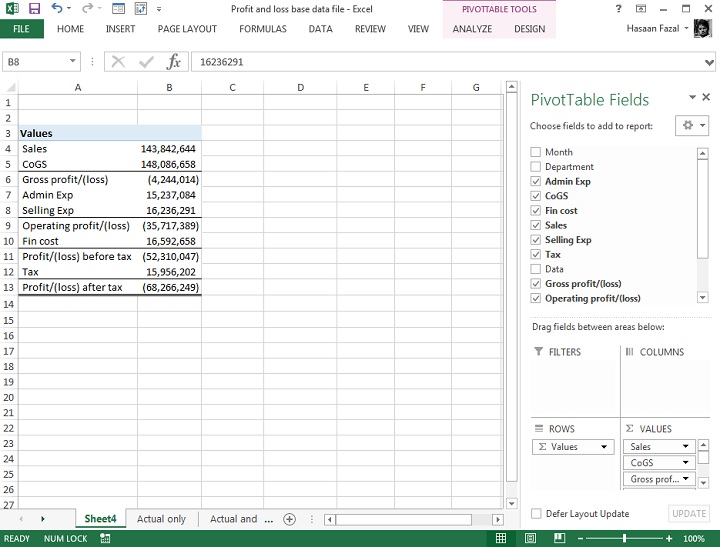
Task: Open the DESIGN PivotTable tab
Action: pyautogui.click(x=529, y=29)
